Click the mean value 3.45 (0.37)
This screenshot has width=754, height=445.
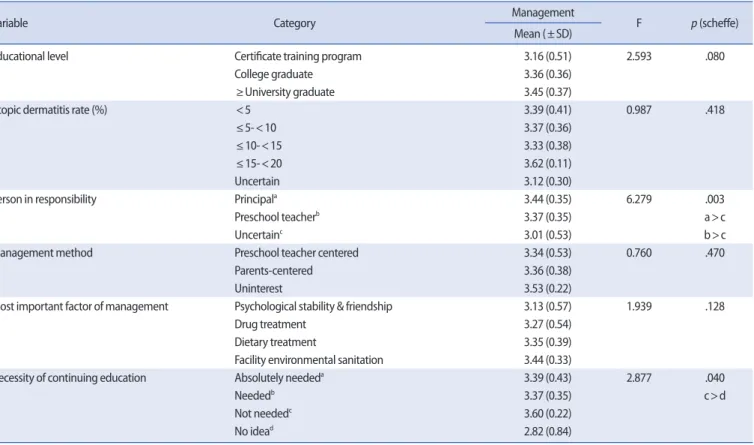click(547, 92)
